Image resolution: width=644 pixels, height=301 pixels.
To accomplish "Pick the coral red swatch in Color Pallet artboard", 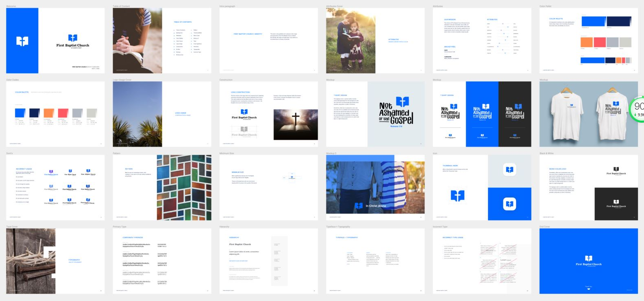I will coord(600,42).
